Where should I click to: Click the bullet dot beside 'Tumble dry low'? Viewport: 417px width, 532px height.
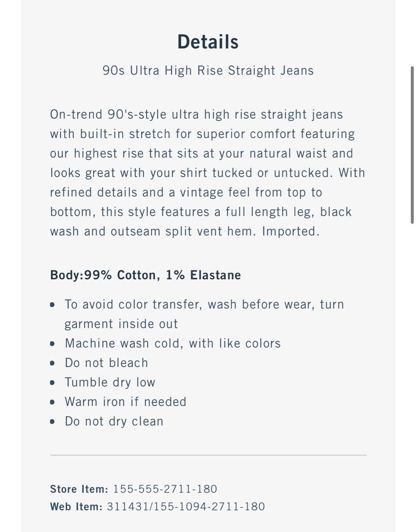[x=52, y=383]
